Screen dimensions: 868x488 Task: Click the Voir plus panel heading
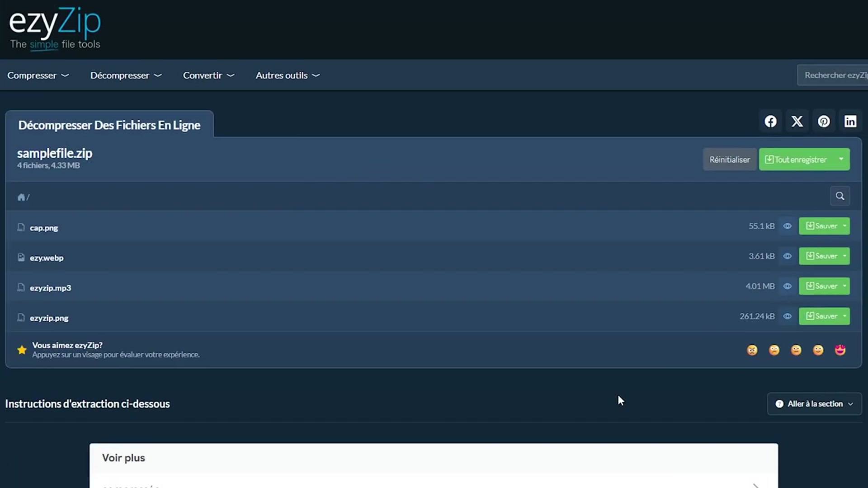click(123, 458)
